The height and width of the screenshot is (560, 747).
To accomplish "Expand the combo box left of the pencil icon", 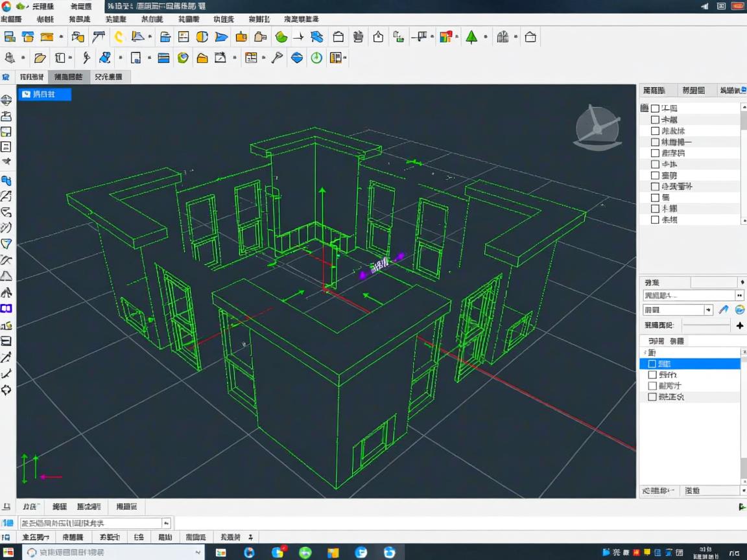I will (x=708, y=310).
